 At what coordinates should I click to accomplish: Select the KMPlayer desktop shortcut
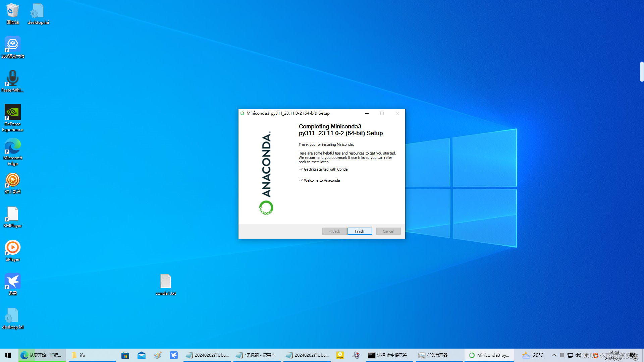click(x=13, y=217)
